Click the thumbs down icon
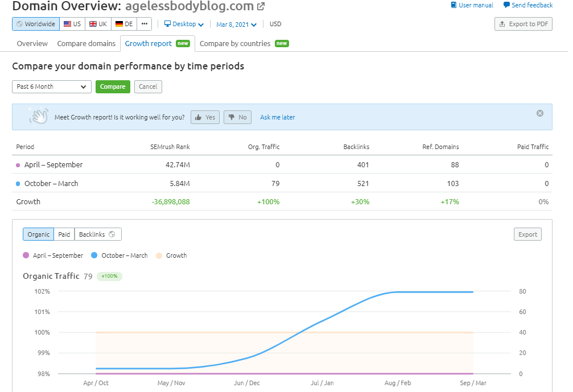Screen dimensions: 573x392 coord(232,117)
